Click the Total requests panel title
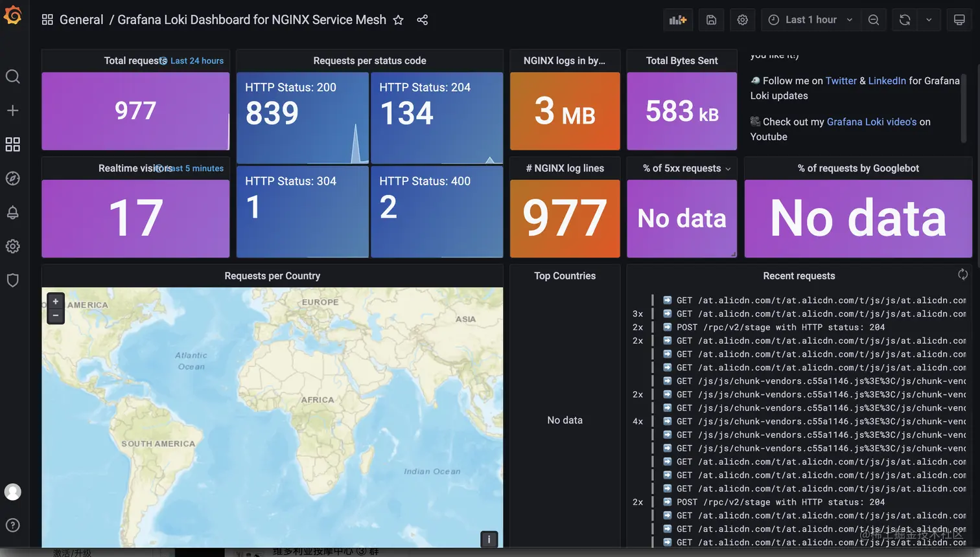 [x=135, y=61]
